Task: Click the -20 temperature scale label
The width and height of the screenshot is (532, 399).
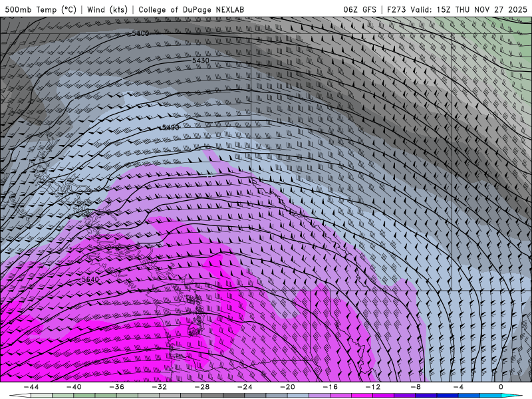Action: tap(288, 387)
